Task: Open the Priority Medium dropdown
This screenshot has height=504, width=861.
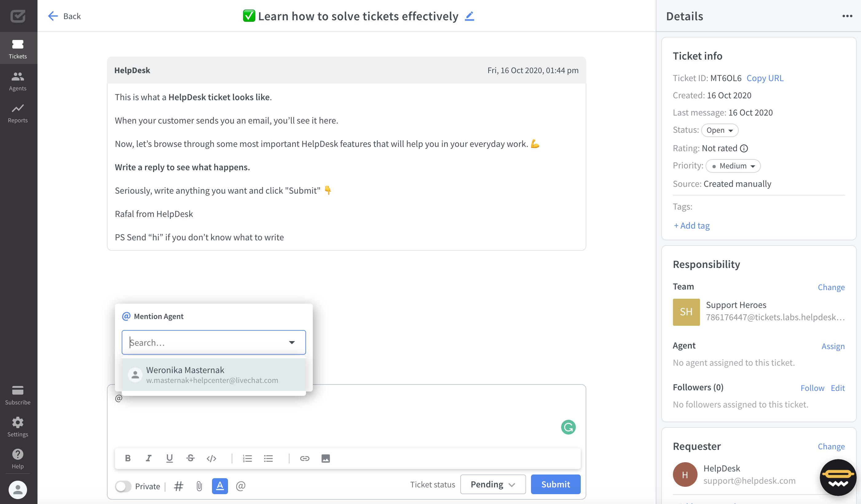Action: 733,166
